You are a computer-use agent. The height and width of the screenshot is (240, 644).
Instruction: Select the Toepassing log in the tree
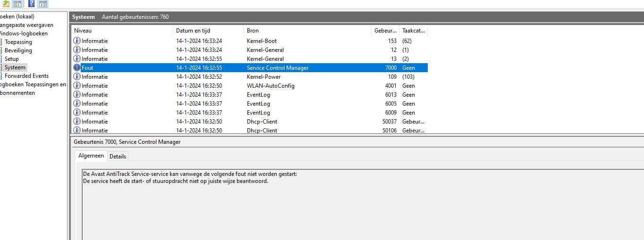18,42
